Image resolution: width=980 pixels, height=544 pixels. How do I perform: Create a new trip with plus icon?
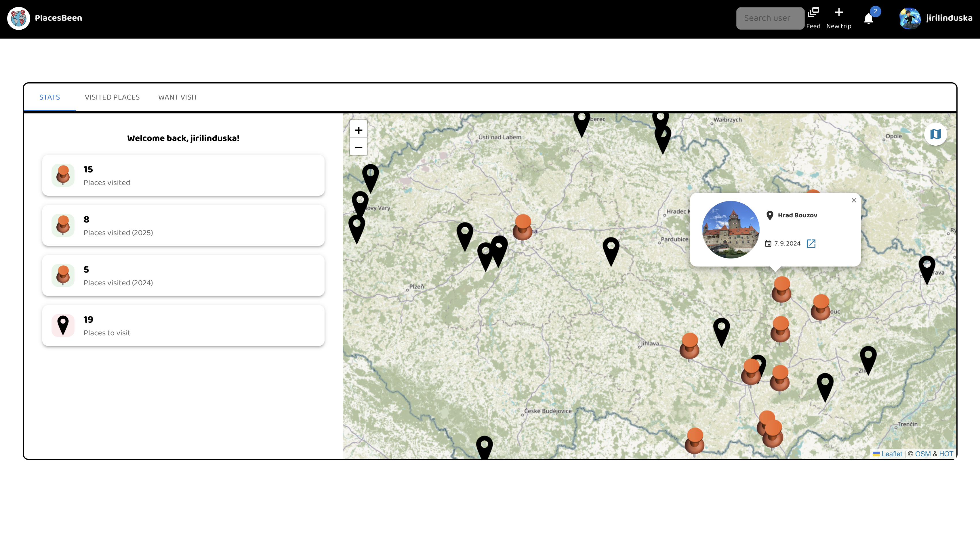[838, 13]
